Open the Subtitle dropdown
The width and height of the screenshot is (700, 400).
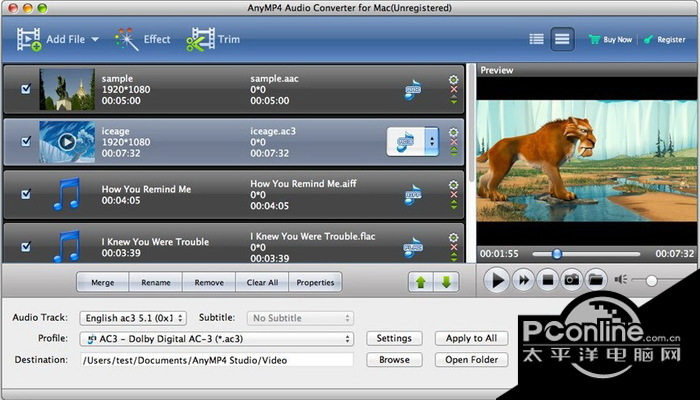click(x=298, y=318)
